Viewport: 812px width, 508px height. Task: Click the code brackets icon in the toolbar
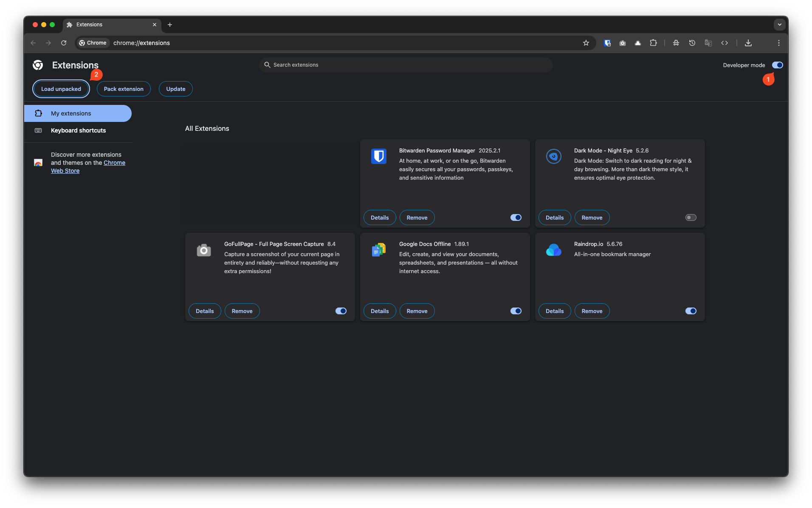tap(725, 43)
